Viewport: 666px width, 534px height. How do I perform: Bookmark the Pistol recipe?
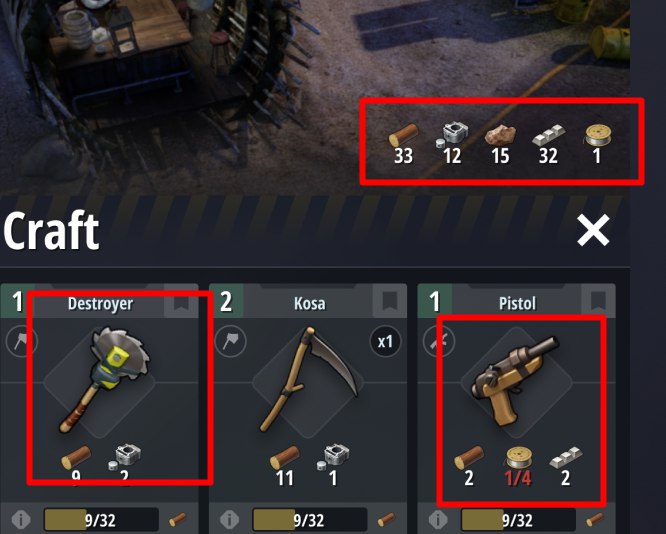pyautogui.click(x=598, y=301)
